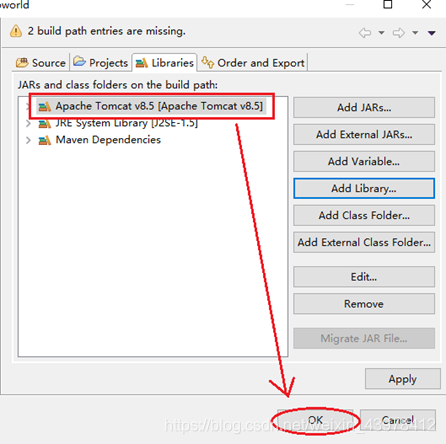This screenshot has height=444, width=446.
Task: Switch to the Projects tab
Action: pyautogui.click(x=101, y=63)
